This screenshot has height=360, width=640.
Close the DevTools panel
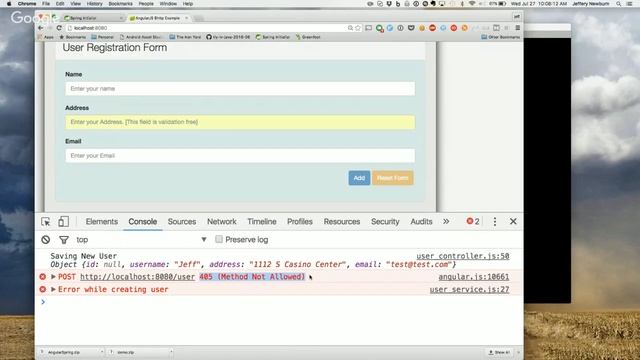513,221
